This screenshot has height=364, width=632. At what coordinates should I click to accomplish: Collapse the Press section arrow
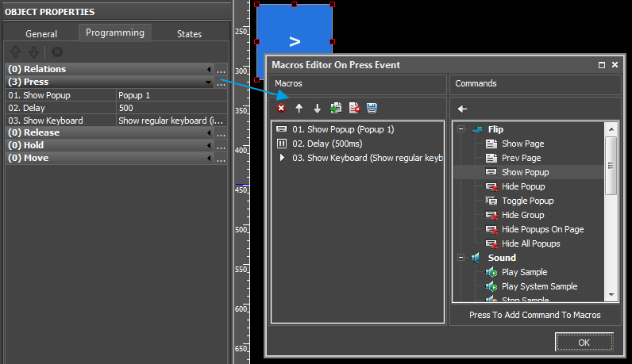pyautogui.click(x=208, y=82)
